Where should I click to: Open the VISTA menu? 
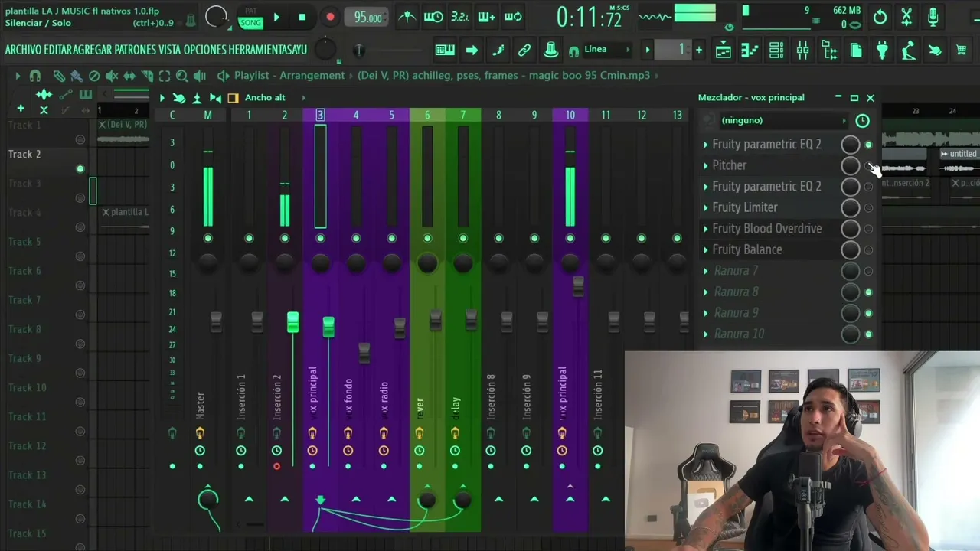(x=170, y=50)
